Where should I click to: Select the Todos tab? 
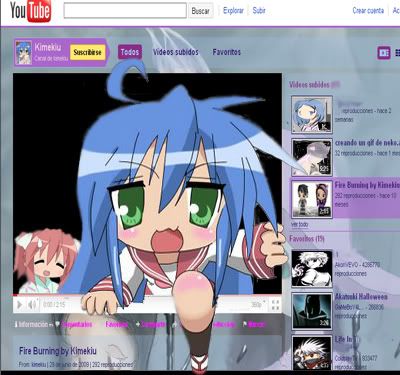tap(130, 52)
